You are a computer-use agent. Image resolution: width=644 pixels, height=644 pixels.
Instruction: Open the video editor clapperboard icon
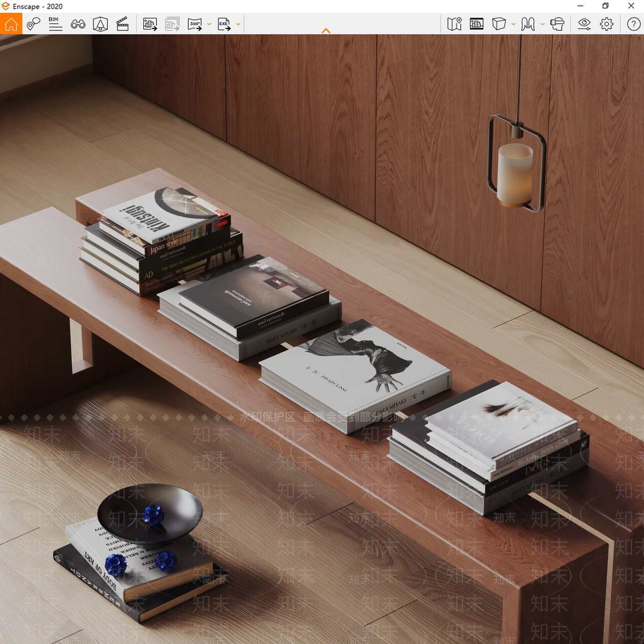coord(122,24)
